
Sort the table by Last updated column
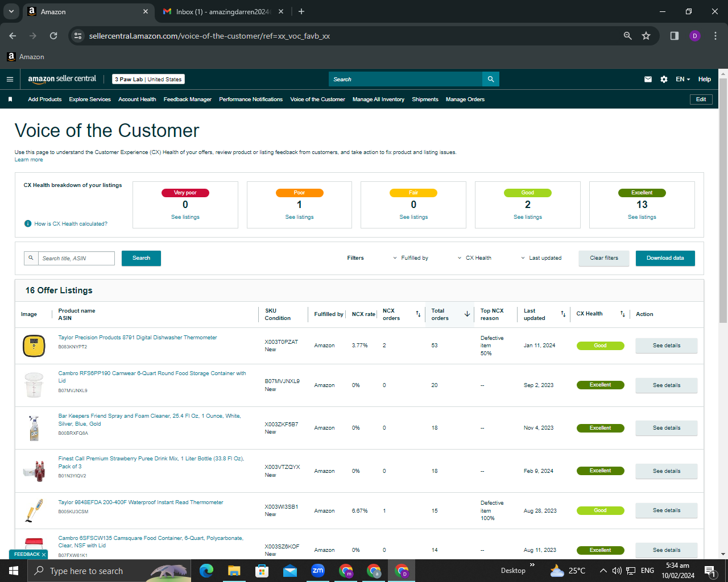click(563, 314)
